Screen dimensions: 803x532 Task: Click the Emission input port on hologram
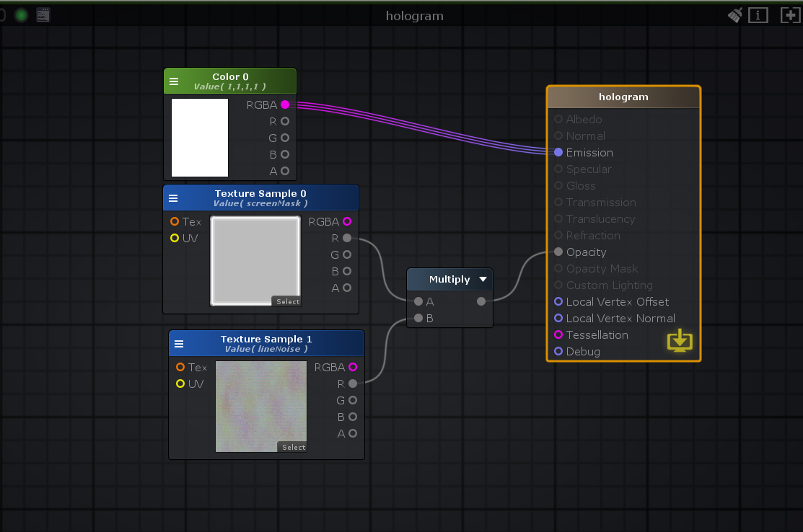coord(558,152)
